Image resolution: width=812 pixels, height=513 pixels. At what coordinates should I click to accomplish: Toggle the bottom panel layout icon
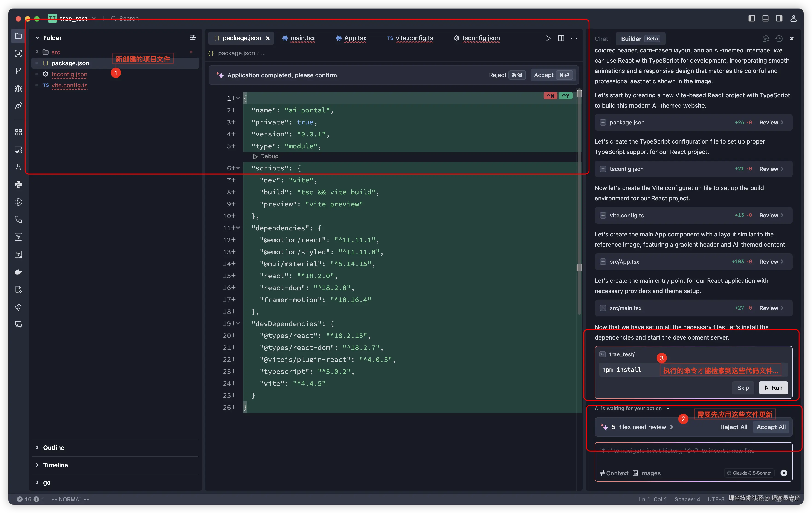click(x=766, y=19)
